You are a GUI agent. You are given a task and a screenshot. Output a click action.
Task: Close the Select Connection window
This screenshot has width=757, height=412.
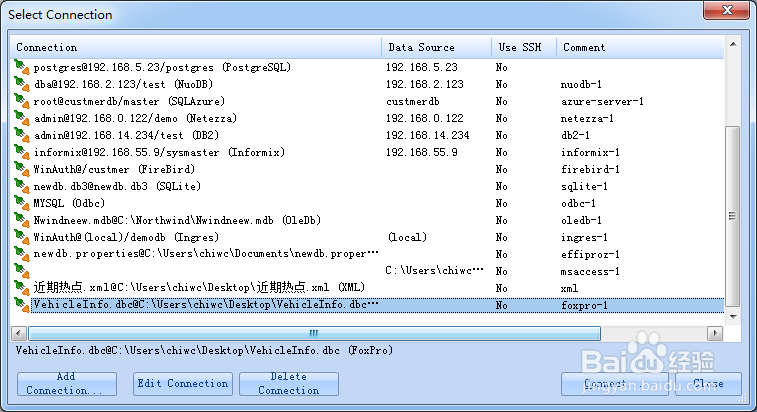[x=727, y=10]
